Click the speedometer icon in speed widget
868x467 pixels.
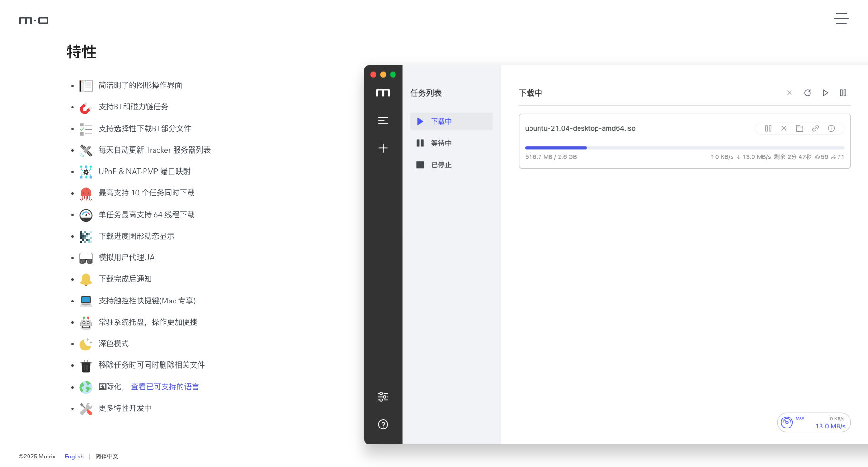point(787,422)
